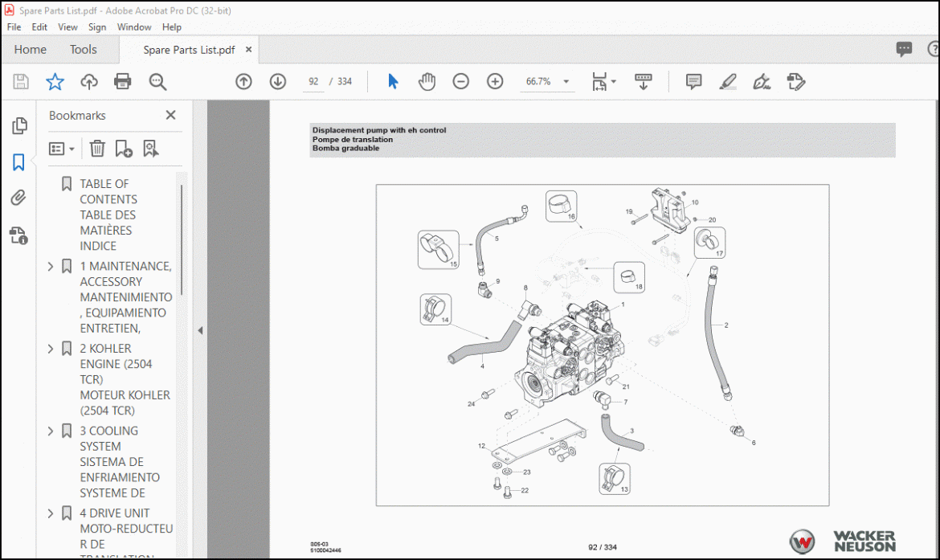This screenshot has height=560, width=940.
Task: Click the page number input field
Action: click(x=314, y=82)
